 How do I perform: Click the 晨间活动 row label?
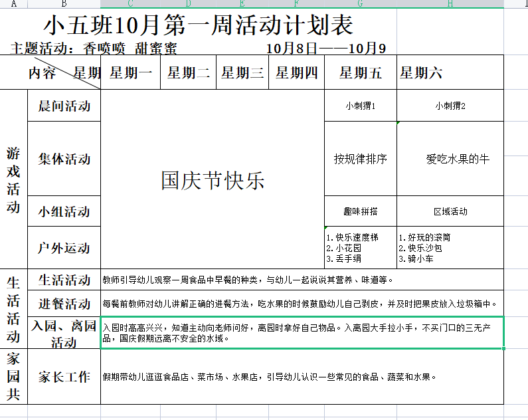[64, 106]
